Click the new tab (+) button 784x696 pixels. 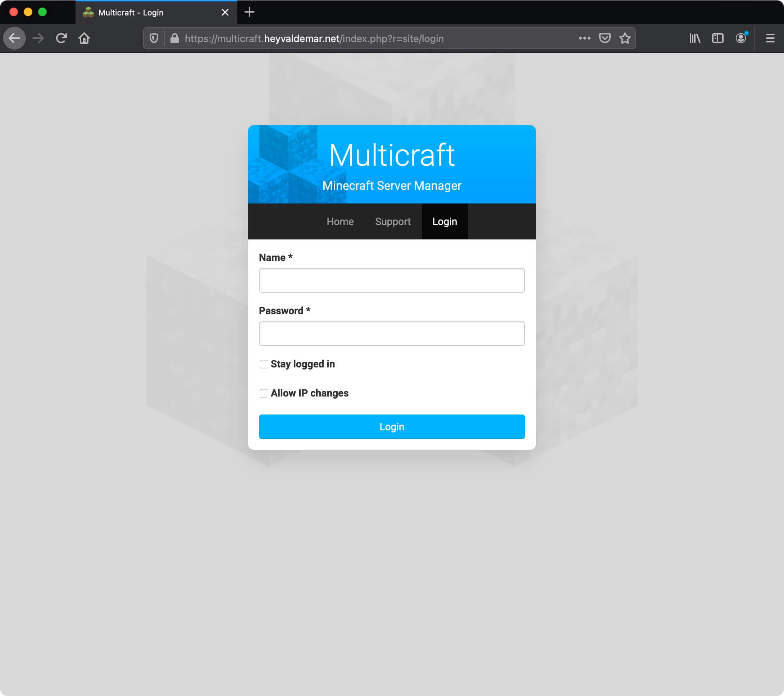coord(249,12)
